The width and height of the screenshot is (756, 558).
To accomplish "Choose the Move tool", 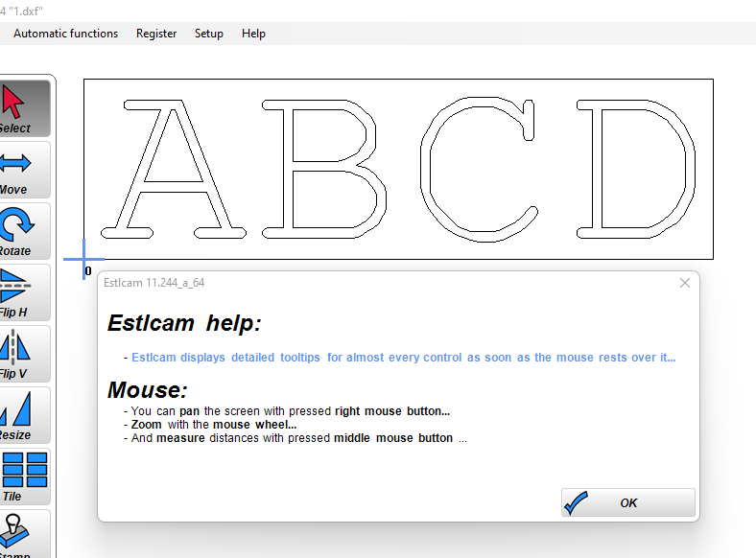I will pos(24,170).
